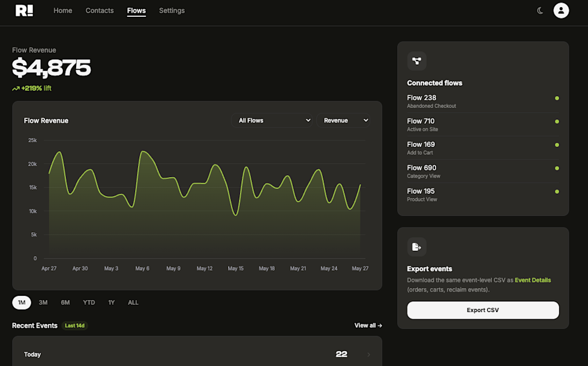Viewport: 588px width, 366px height.
Task: Click the Today row label
Action: [32, 355]
